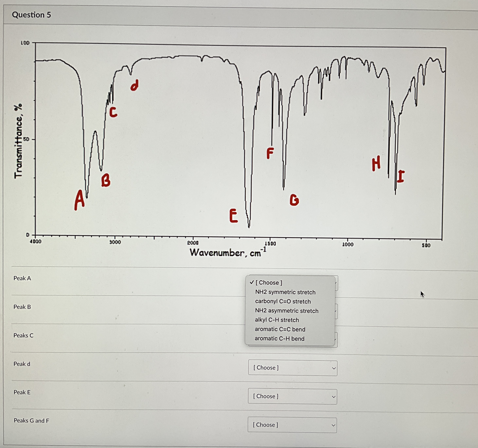
Task: Click red letter G on spectrum
Action: 294,200
